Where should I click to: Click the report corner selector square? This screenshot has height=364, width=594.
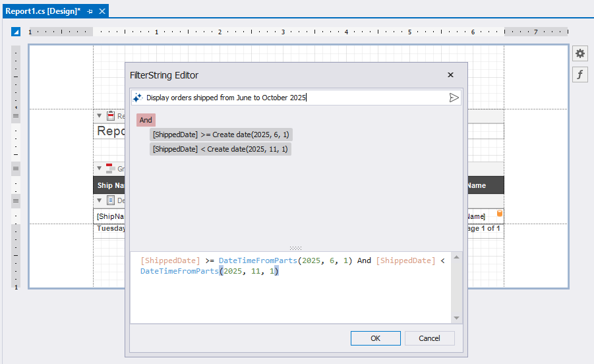tap(16, 32)
